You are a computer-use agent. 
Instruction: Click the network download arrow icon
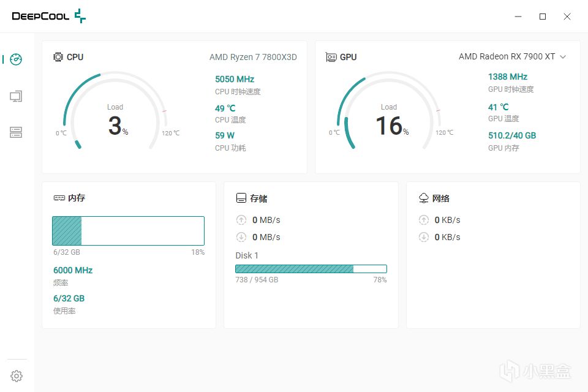click(x=424, y=237)
